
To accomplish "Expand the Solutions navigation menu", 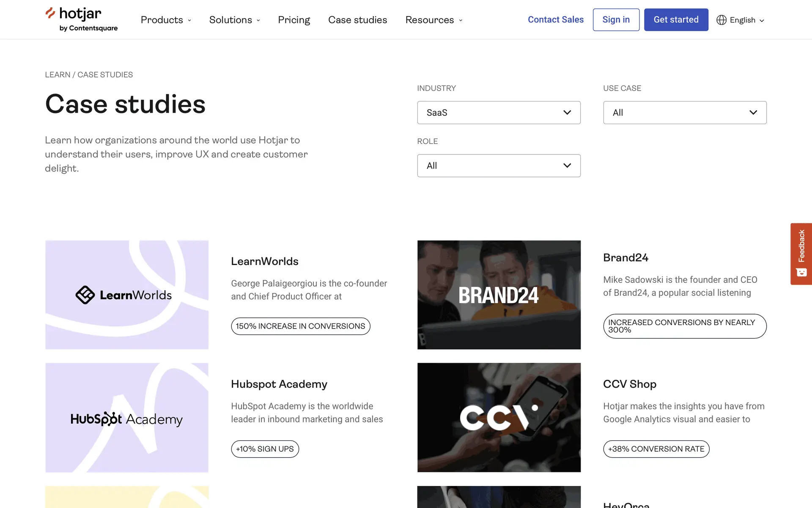I will (234, 20).
